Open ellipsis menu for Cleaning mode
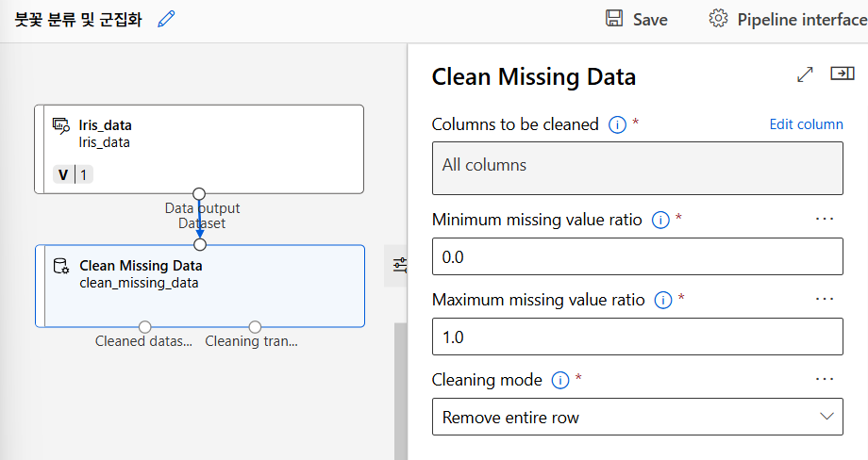Image resolution: width=868 pixels, height=460 pixels. coord(825,379)
